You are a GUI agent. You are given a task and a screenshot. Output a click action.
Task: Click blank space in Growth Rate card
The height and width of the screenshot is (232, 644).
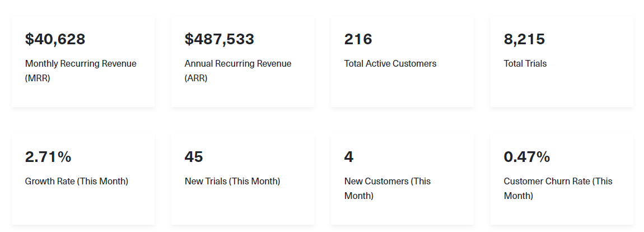click(82, 208)
